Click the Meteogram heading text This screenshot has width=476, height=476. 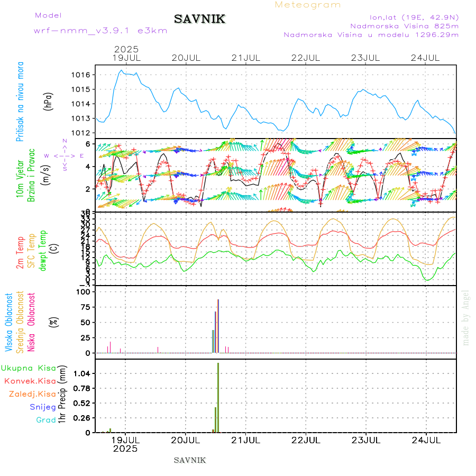pyautogui.click(x=308, y=5)
